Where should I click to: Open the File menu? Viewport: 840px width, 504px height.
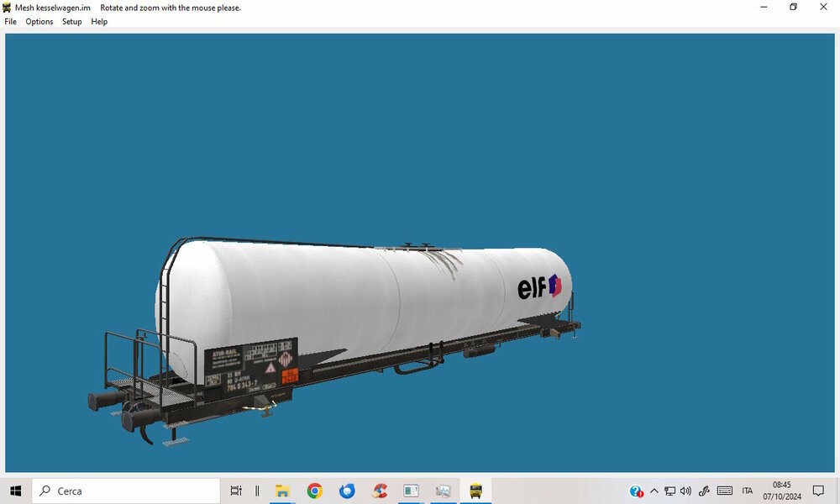(x=10, y=22)
